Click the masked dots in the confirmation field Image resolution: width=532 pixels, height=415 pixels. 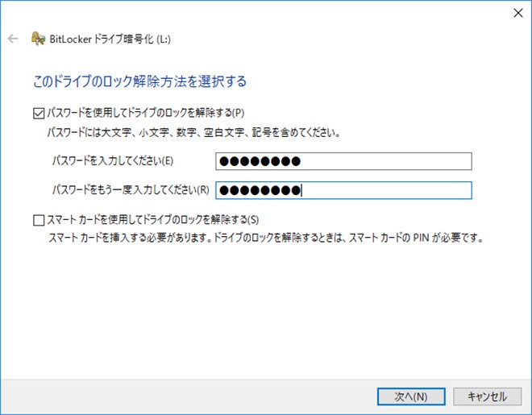[260, 191]
